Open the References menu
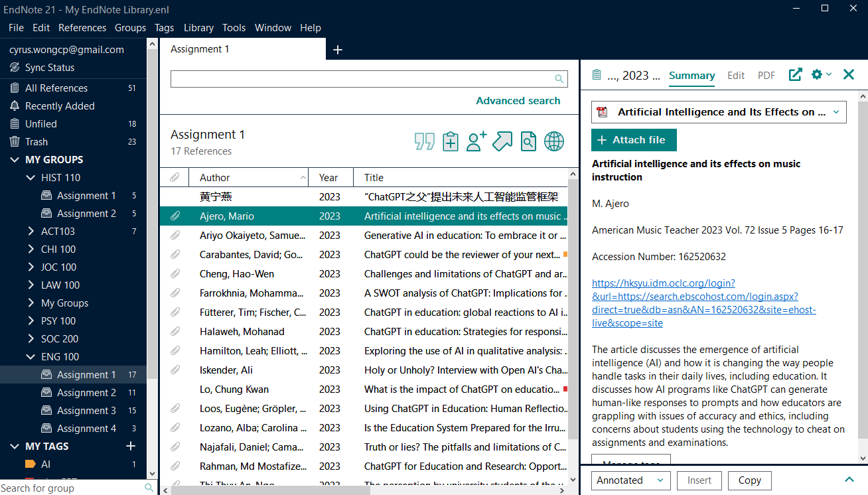The image size is (868, 495). click(x=82, y=28)
